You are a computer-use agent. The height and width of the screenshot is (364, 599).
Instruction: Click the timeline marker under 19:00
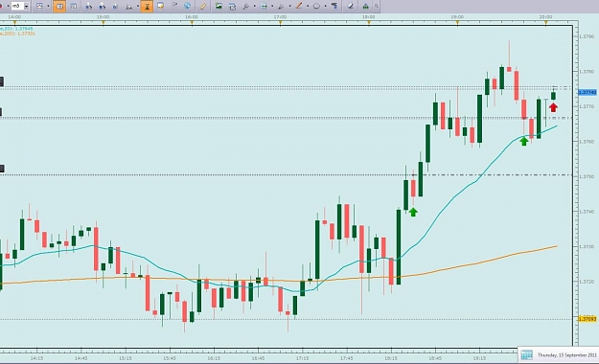[x=457, y=23]
